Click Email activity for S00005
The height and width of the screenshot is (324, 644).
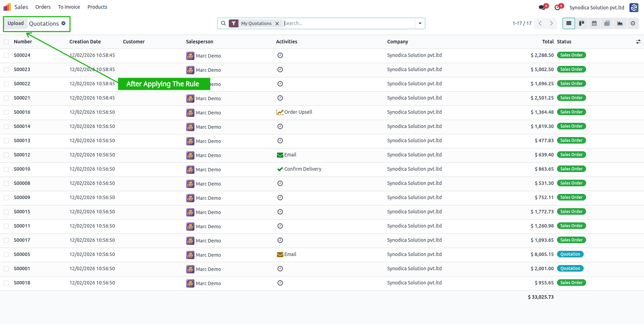click(287, 254)
